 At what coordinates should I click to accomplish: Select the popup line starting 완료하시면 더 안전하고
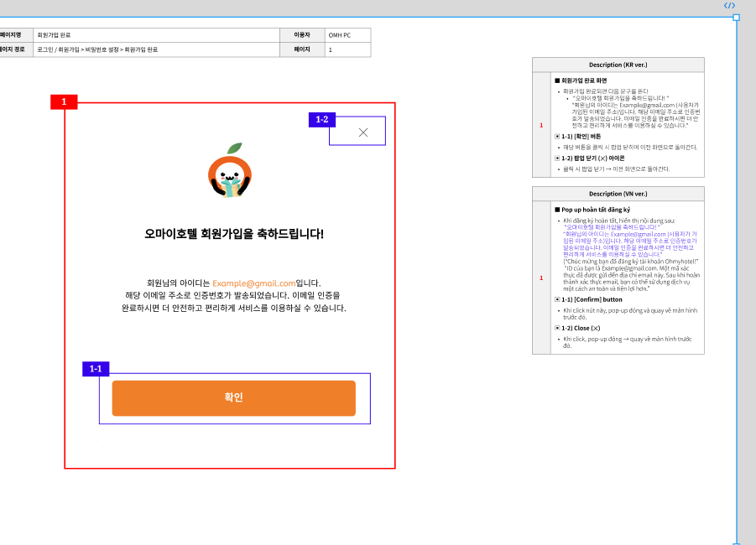click(x=234, y=308)
